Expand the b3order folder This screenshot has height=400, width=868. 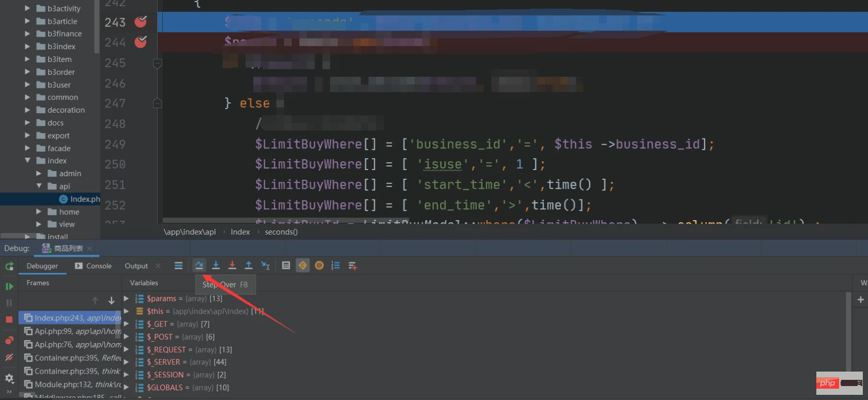click(x=27, y=72)
